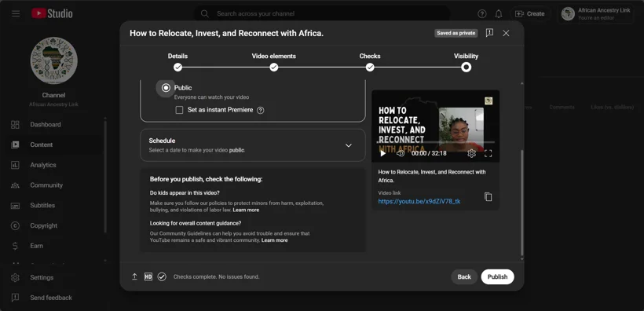Expand the Schedule section chevron
644x311 pixels.
348,145
